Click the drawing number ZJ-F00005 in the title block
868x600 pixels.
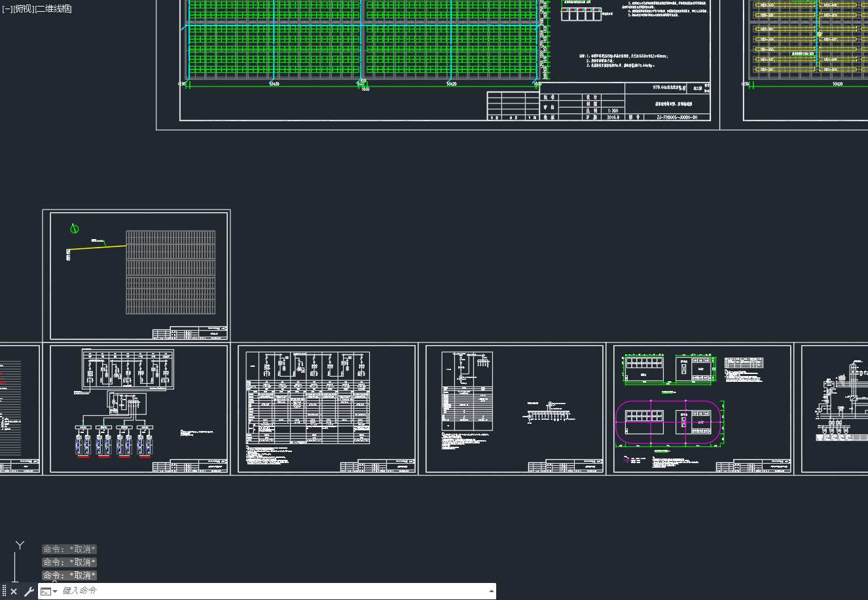(676, 117)
